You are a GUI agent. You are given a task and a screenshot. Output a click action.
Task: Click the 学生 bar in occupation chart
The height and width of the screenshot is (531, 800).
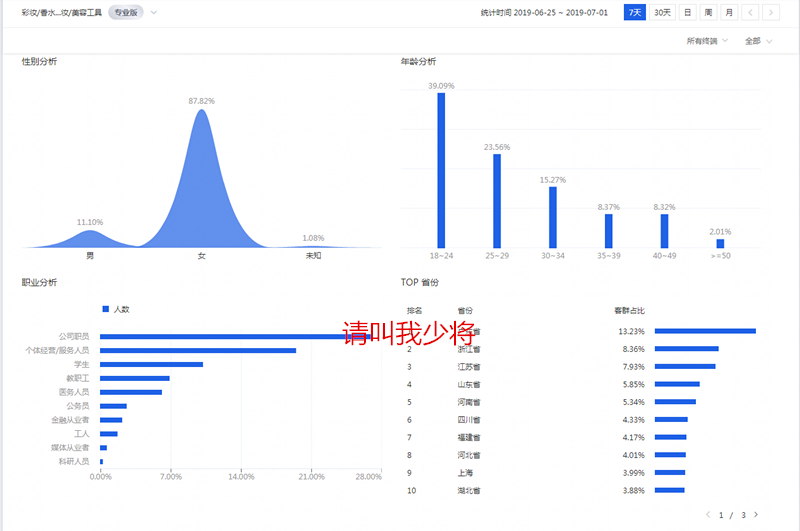pyautogui.click(x=151, y=364)
